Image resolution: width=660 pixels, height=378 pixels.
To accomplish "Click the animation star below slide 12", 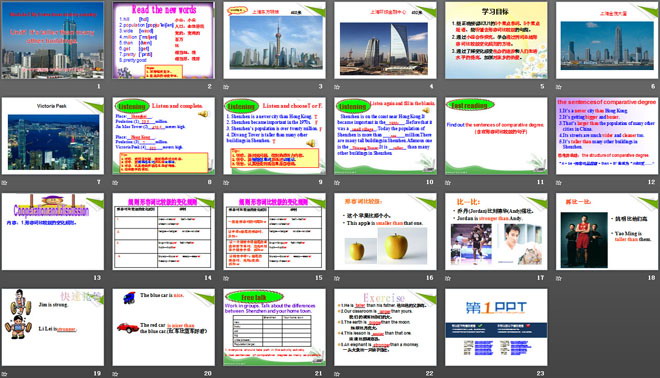I will coord(559,183).
